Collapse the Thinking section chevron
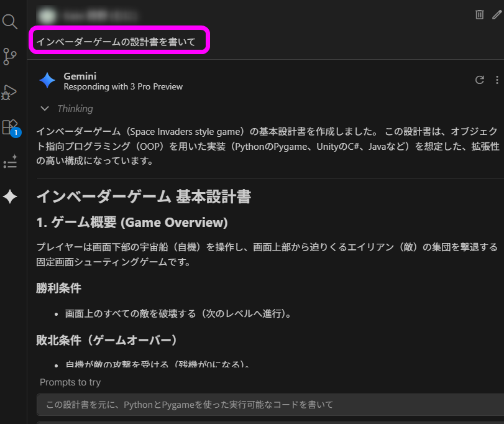The image size is (504, 424). pyautogui.click(x=44, y=108)
